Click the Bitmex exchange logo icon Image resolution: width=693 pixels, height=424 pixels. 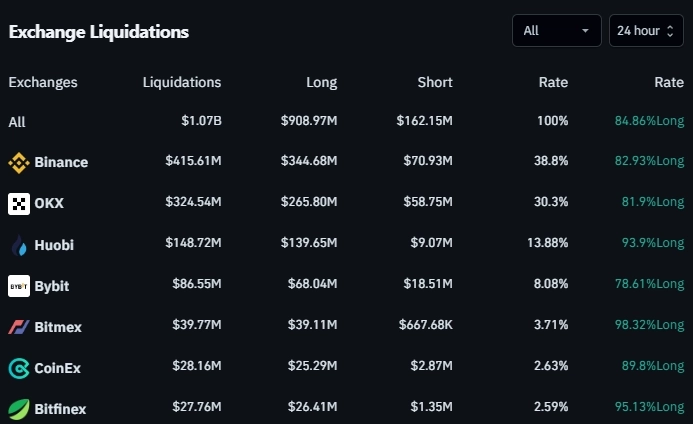click(19, 327)
